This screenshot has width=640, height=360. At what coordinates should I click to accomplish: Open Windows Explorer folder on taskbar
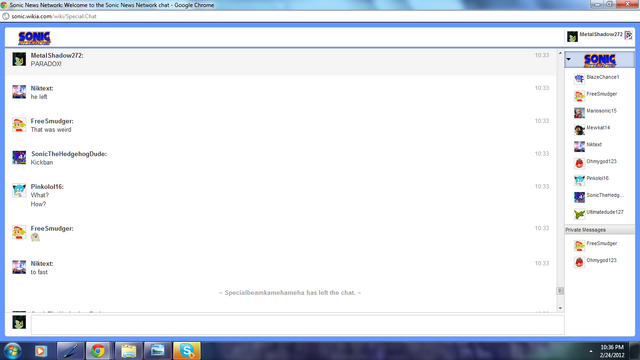click(128, 351)
